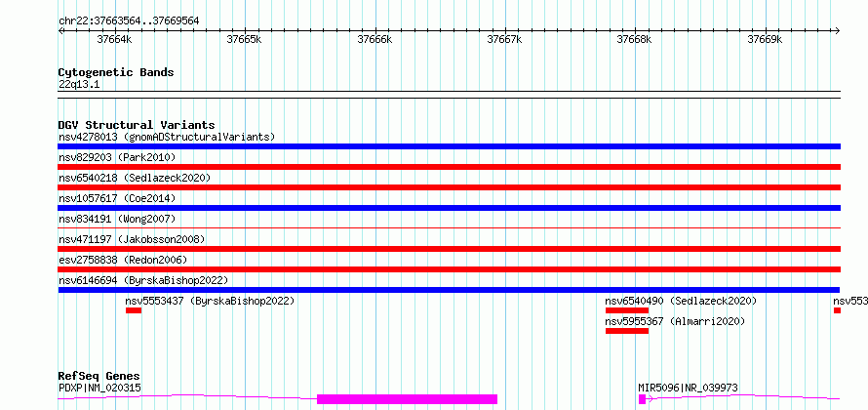
Task: Click the small magenta MIR5096 exon box
Action: [642, 399]
